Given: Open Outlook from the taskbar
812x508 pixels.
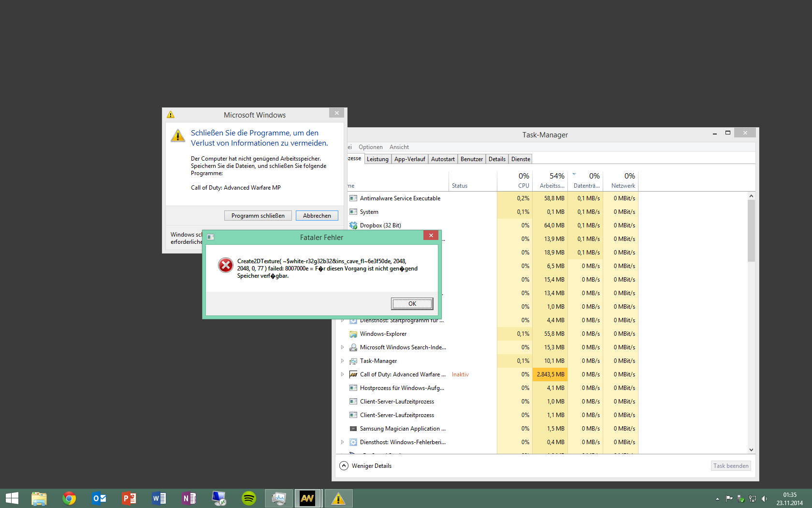Looking at the screenshot, I should [99, 498].
